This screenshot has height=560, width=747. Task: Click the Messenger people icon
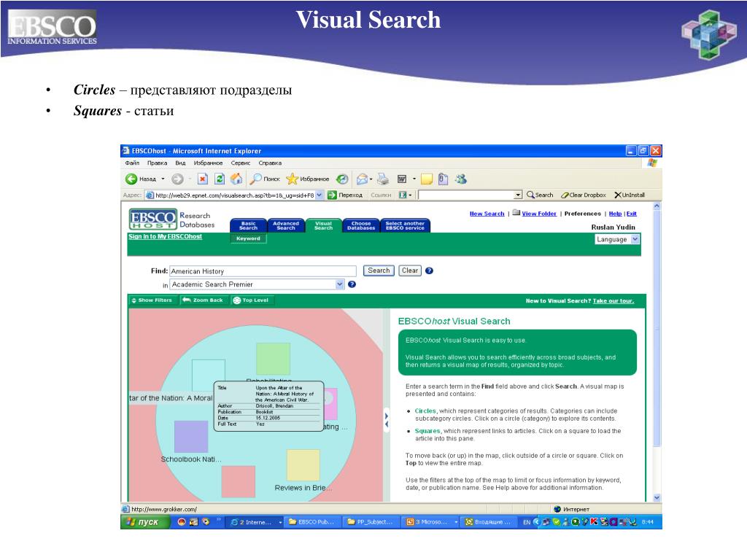coord(461,179)
